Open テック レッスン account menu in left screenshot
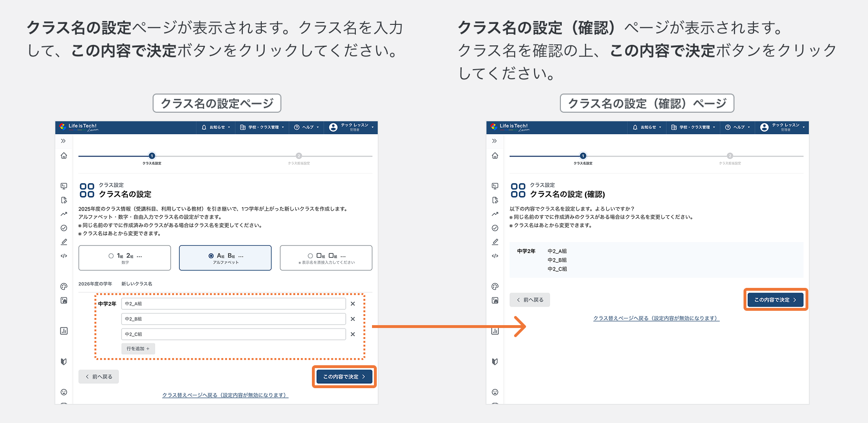 351,127
